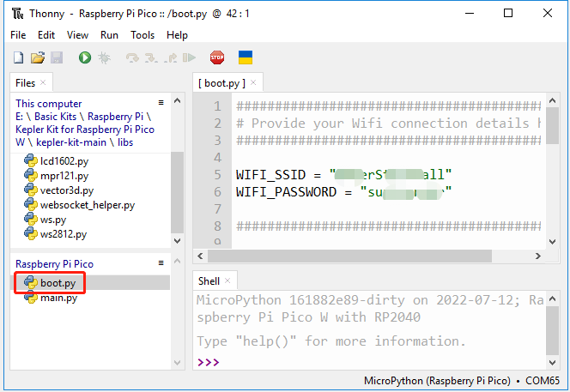570x392 pixels.
Task: Select ws2812.py in file list
Action: [x=56, y=234]
